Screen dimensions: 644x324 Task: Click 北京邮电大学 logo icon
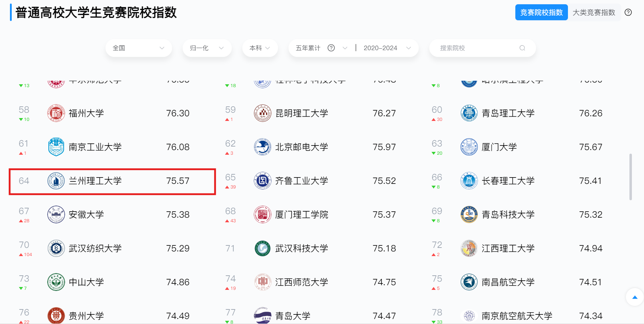click(x=263, y=147)
